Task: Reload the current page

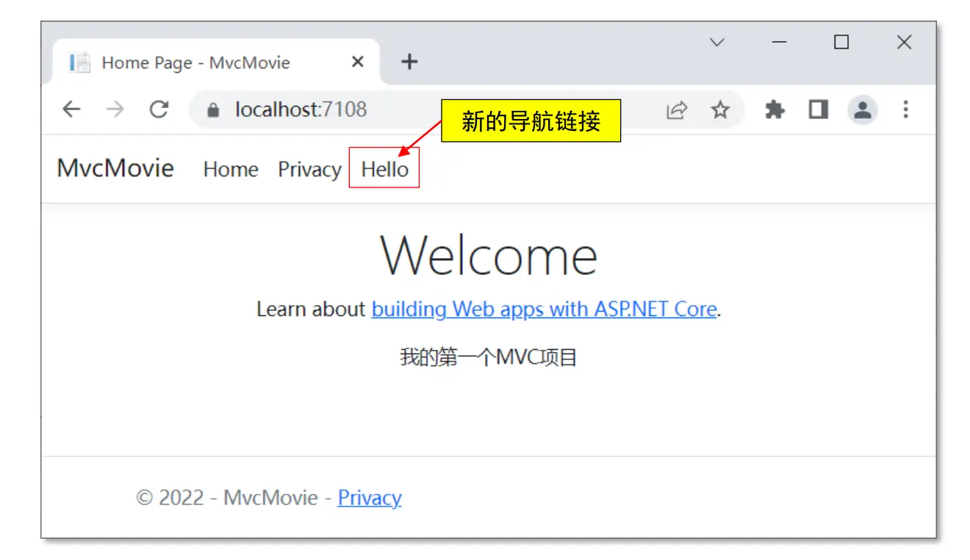Action: (x=159, y=110)
